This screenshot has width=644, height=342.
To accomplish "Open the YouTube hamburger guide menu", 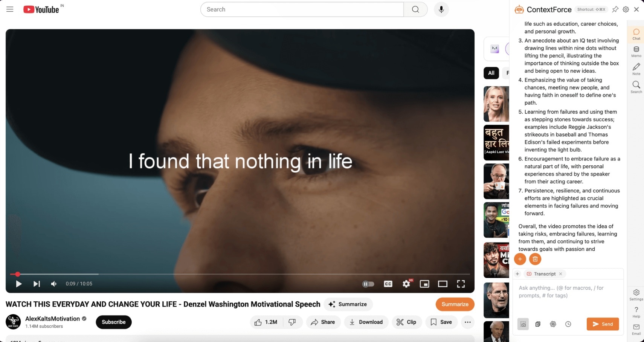I will click(x=10, y=9).
